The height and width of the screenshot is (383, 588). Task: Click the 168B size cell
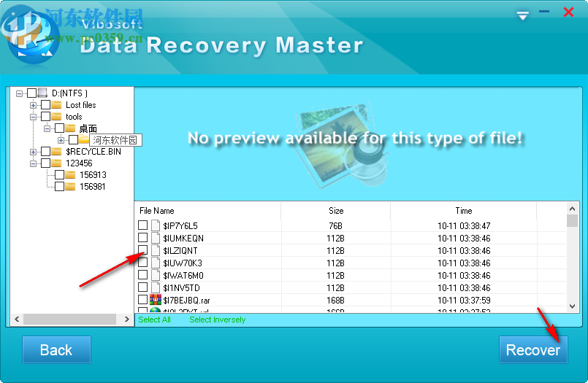335,301
